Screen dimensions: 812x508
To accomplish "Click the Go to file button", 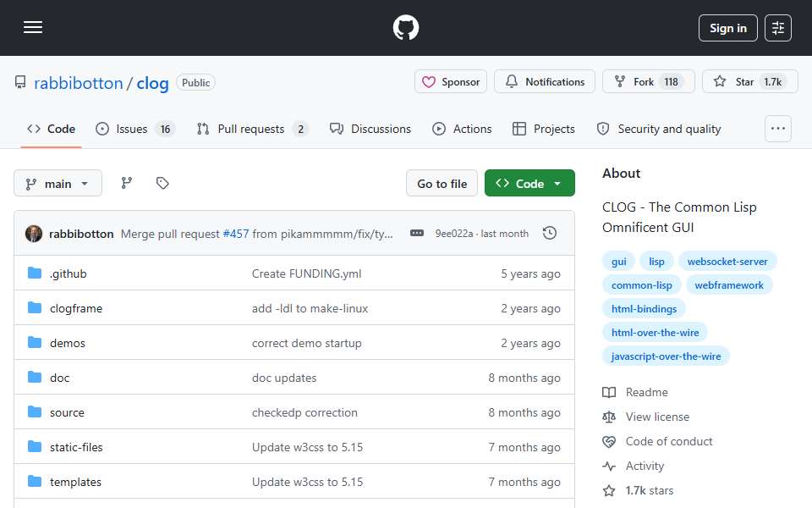I will (x=442, y=184).
